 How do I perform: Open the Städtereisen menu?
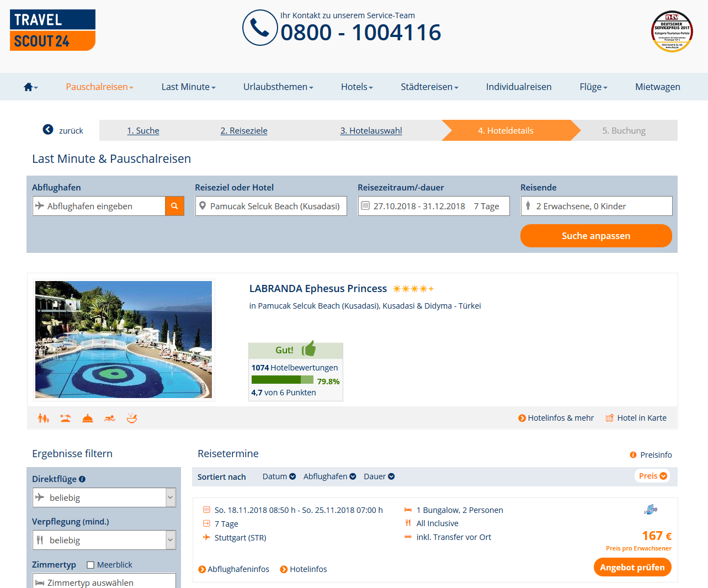pos(429,87)
